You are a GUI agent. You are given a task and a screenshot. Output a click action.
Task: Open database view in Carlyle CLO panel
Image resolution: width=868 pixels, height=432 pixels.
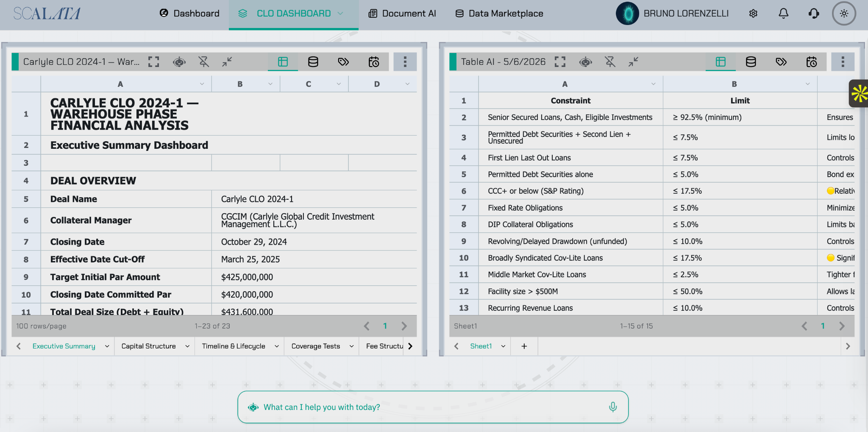tap(313, 62)
